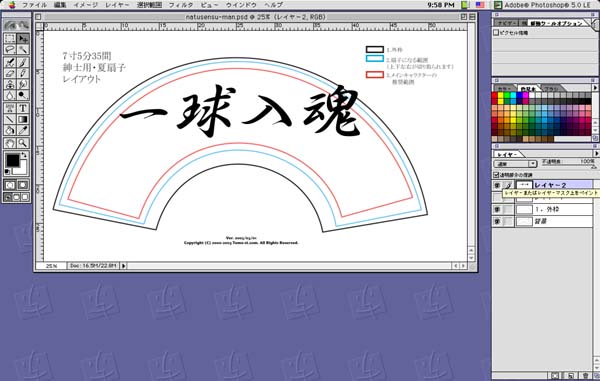Pick the Gradient tool
The width and height of the screenshot is (600, 381).
[23, 119]
